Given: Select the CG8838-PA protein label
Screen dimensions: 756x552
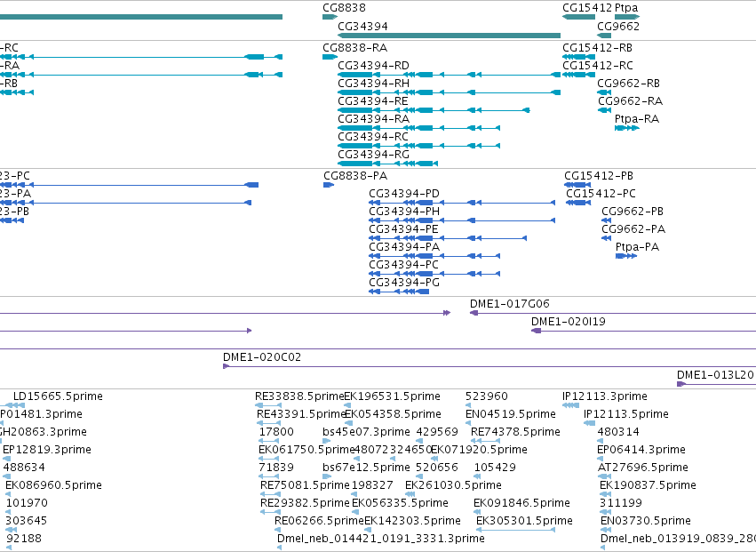Looking at the screenshot, I should pyautogui.click(x=355, y=176).
